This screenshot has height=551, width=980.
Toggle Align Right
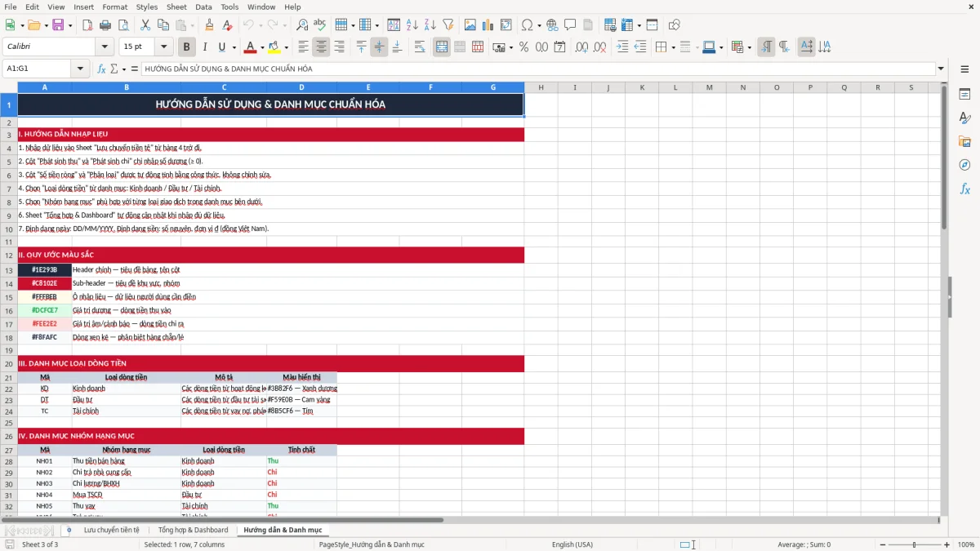tap(340, 47)
